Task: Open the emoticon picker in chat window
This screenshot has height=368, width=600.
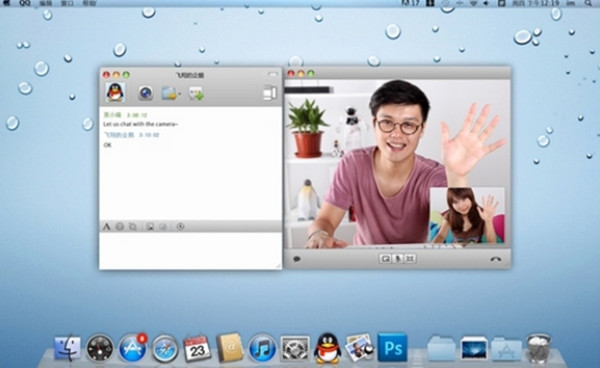Action: pos(120,226)
